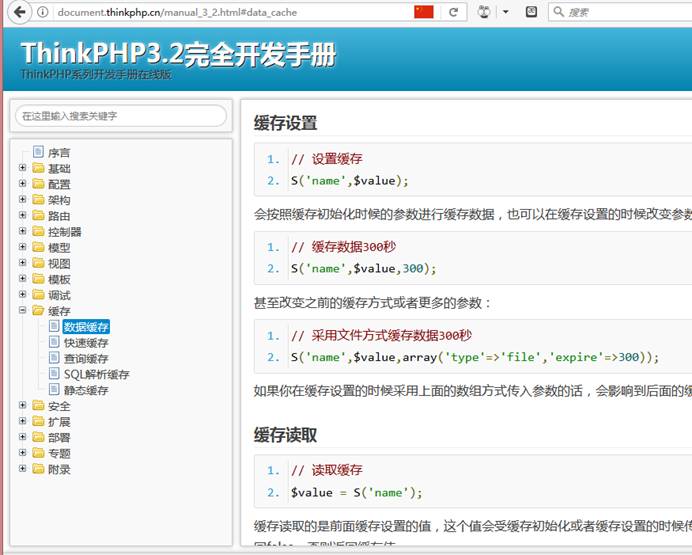Click the ThinkPHP3.2完全开发手册 title

pos(179,54)
